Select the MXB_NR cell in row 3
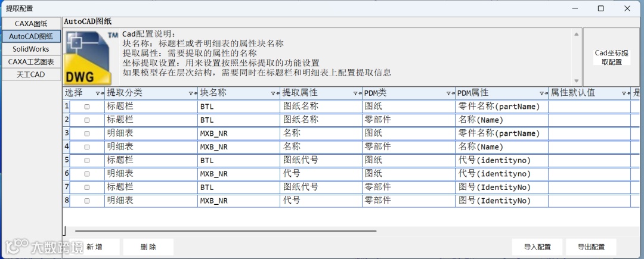 [x=238, y=133]
